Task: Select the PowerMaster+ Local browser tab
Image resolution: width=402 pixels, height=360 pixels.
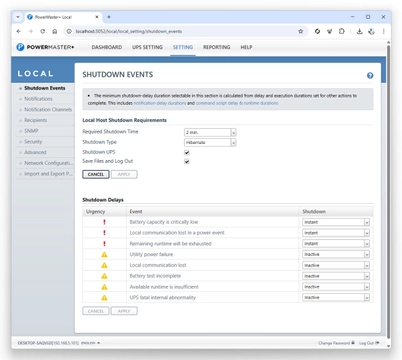Action: click(x=63, y=17)
